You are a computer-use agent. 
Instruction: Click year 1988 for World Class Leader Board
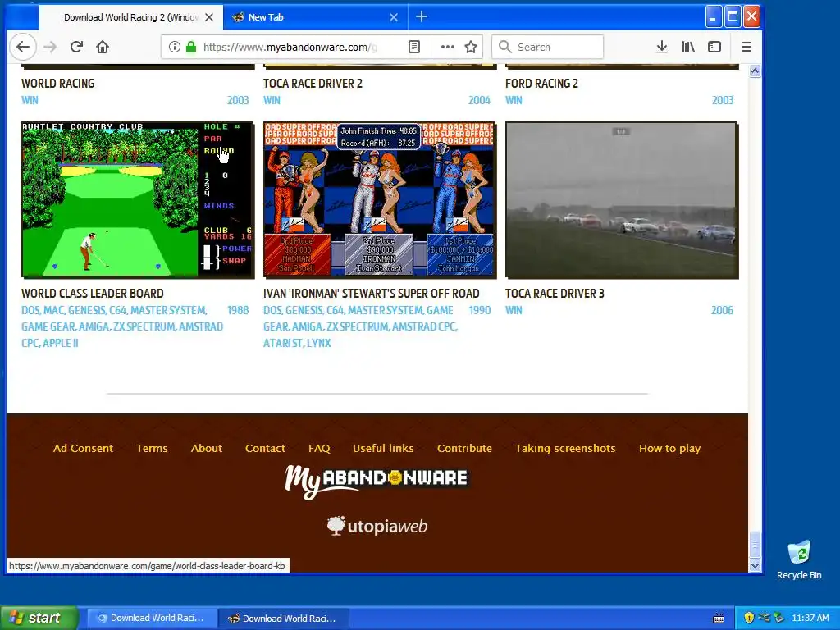coord(238,310)
